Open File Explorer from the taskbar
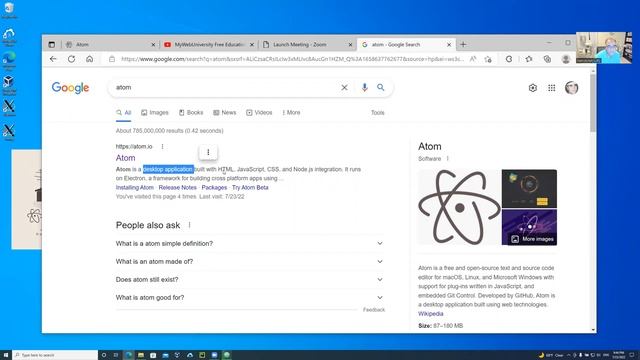The height and width of the screenshot is (360, 640). pyautogui.click(x=140, y=355)
